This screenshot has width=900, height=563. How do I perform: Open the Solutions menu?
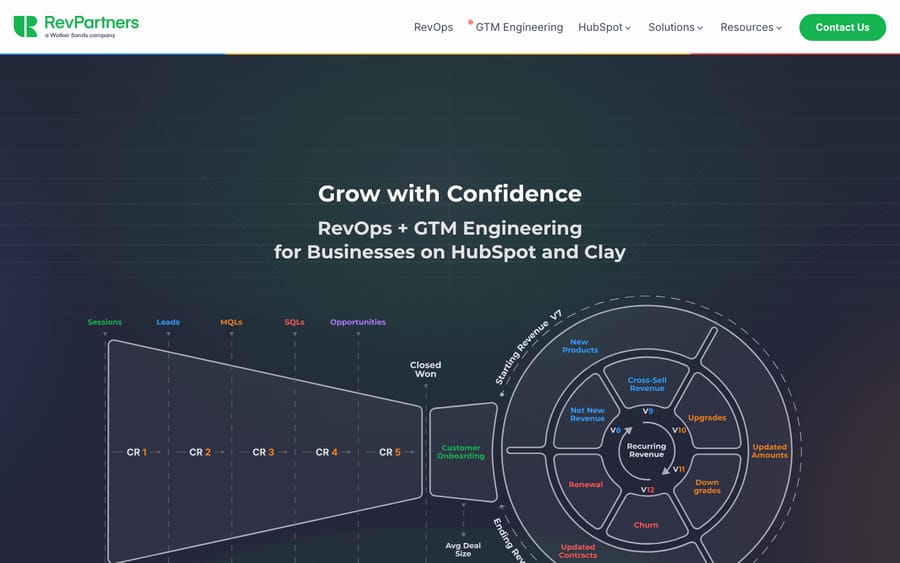click(x=676, y=27)
